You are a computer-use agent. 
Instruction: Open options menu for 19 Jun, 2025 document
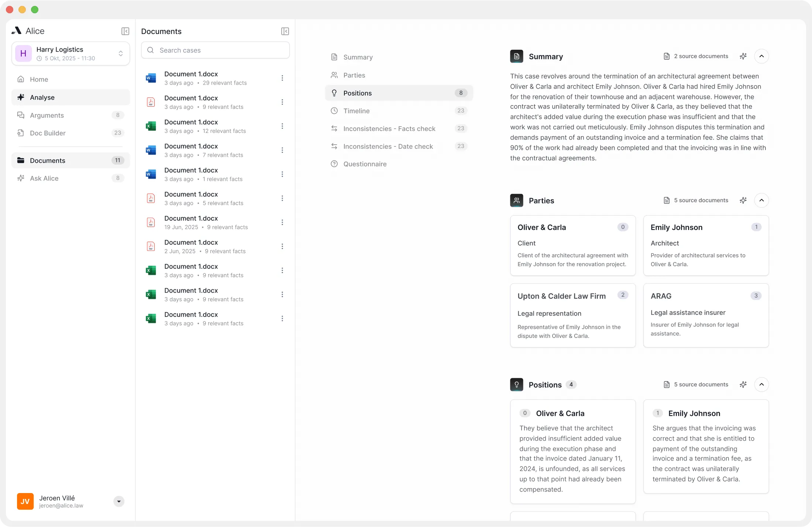coord(282,223)
